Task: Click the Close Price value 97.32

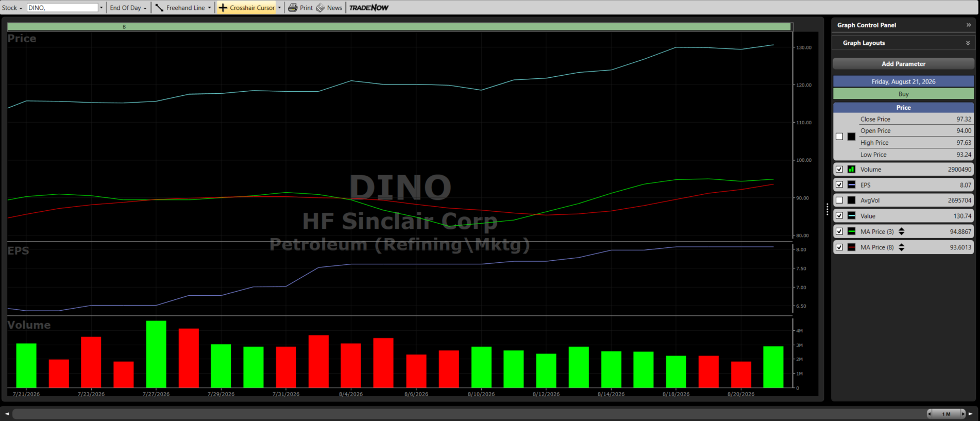Action: (x=964, y=119)
